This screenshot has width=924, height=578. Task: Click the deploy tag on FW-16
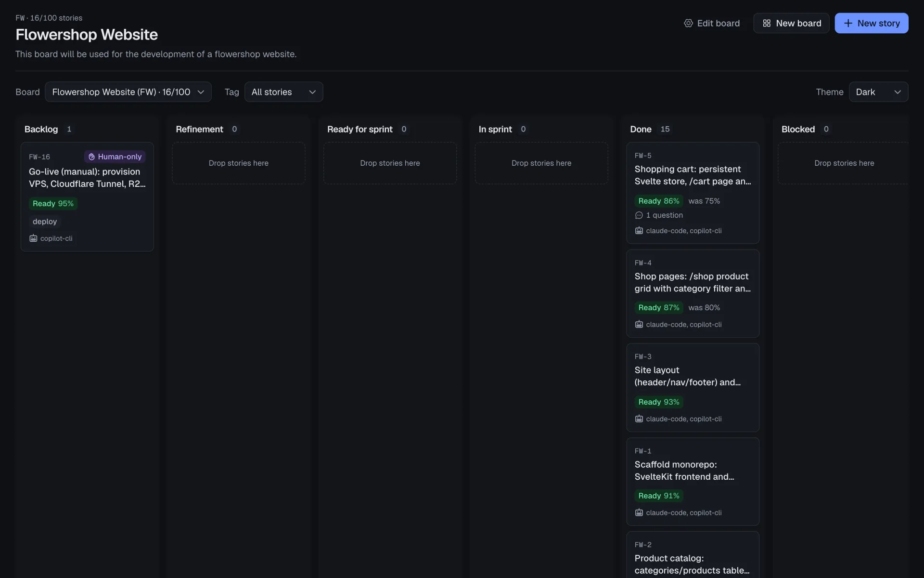click(x=45, y=222)
